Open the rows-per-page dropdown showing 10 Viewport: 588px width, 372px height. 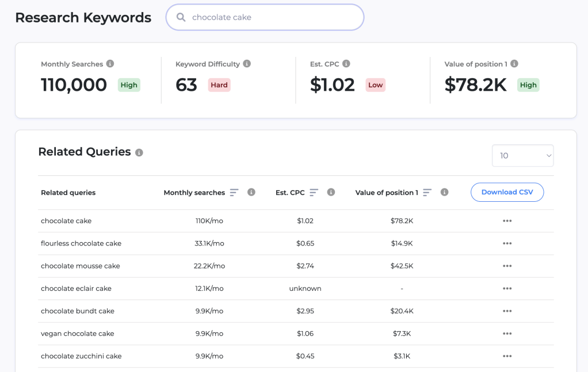click(x=522, y=156)
